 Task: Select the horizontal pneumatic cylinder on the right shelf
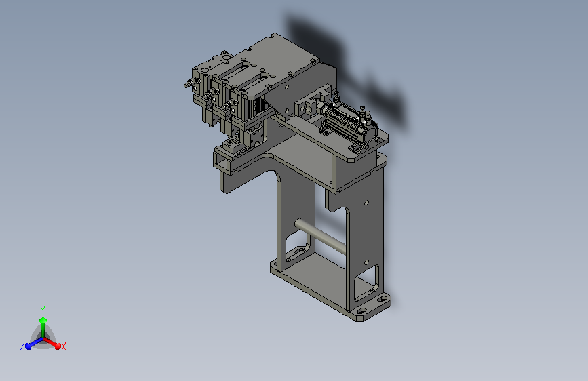349,122
